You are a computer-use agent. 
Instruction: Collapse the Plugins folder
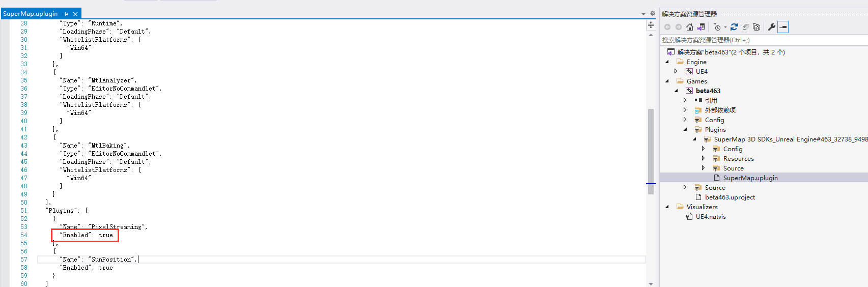tap(685, 129)
